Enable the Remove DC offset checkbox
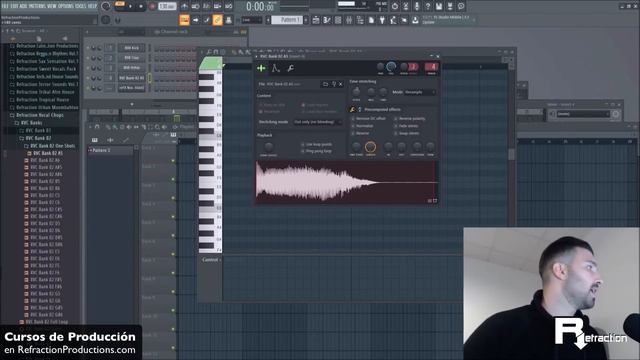This screenshot has height=360, width=640. pos(353,119)
